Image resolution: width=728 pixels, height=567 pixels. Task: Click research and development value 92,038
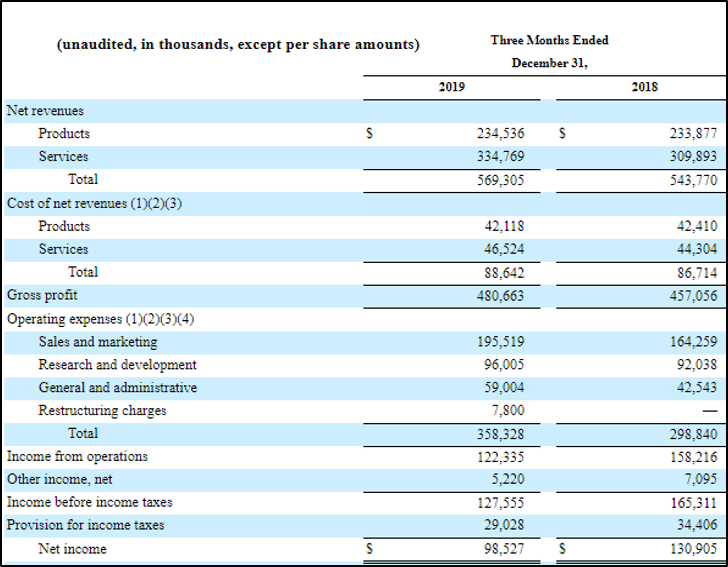tap(697, 365)
